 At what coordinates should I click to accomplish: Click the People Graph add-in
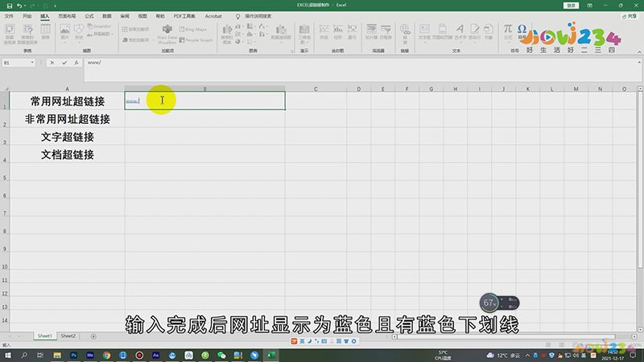tap(196, 40)
